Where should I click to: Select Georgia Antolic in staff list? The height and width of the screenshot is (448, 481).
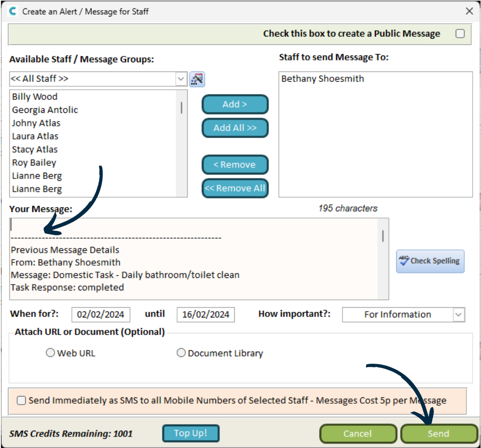click(x=45, y=110)
